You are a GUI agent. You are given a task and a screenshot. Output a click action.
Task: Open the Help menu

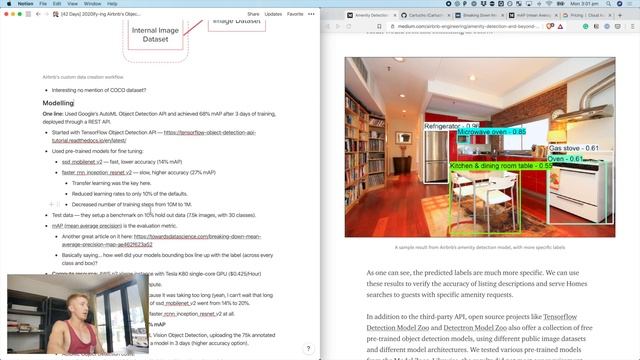click(x=112, y=4)
